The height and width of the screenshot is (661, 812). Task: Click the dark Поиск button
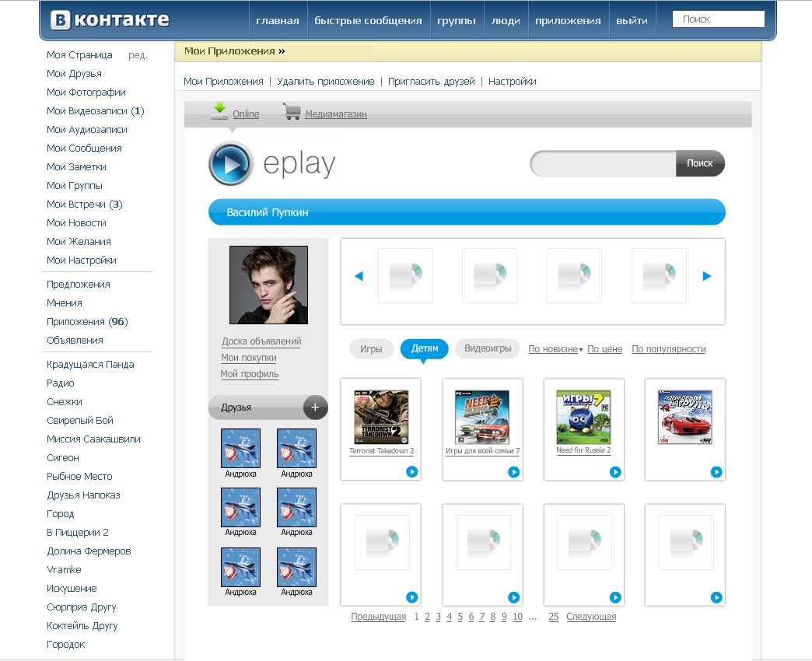click(x=700, y=163)
